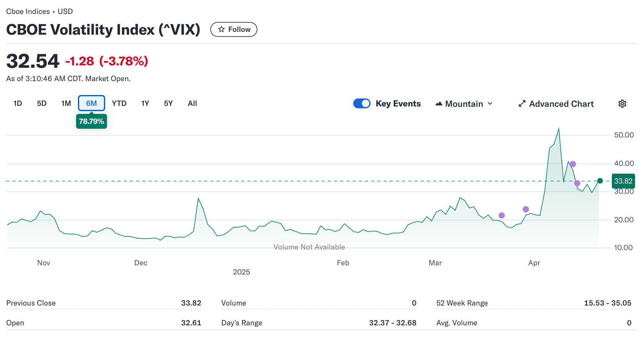Click the topmost purple key event dot
This screenshot has height=338, width=644.
(573, 164)
